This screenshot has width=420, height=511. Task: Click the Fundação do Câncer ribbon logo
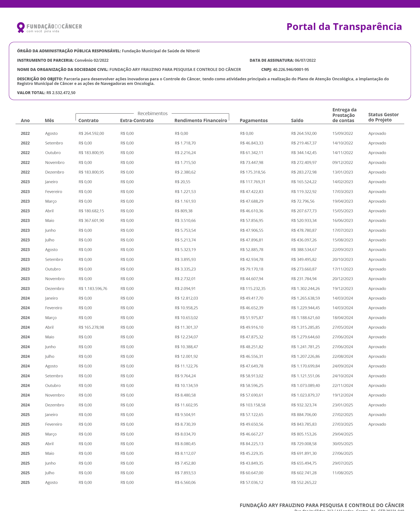21,27
